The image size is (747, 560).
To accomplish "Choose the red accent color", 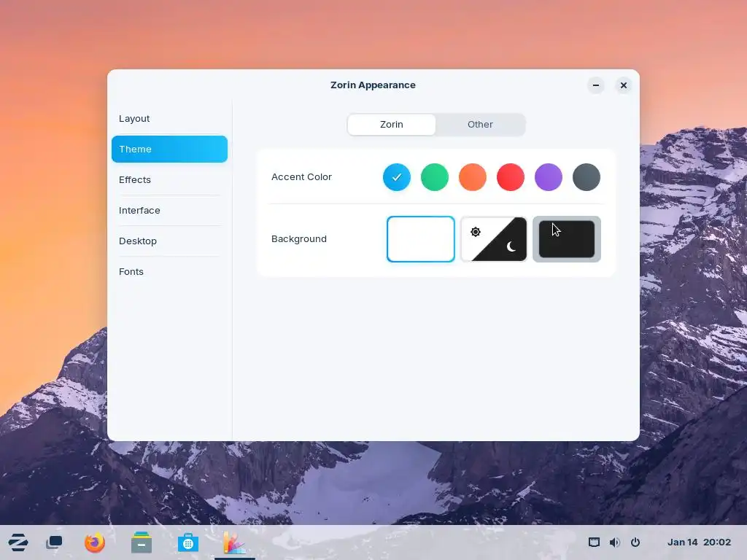I will click(x=510, y=177).
